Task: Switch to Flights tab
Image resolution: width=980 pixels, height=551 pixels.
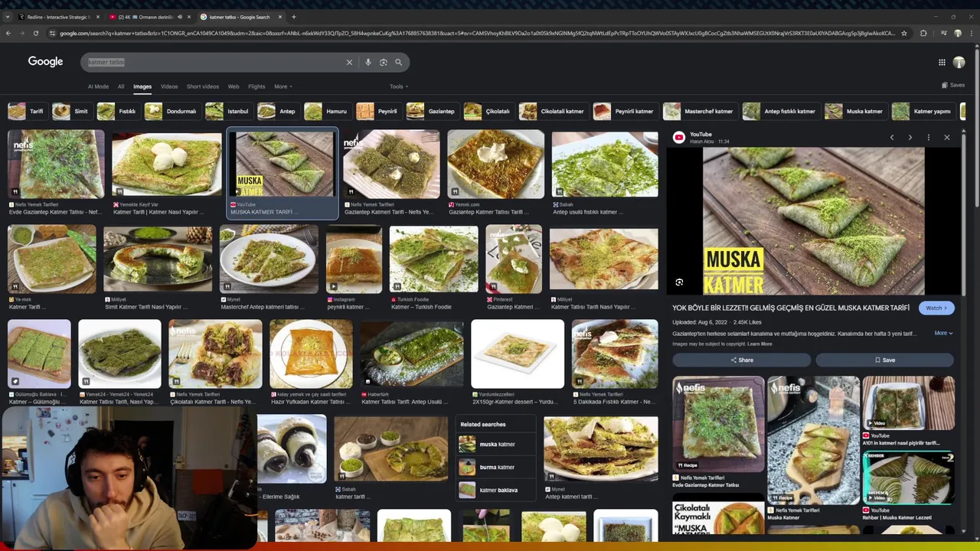Action: [x=256, y=86]
